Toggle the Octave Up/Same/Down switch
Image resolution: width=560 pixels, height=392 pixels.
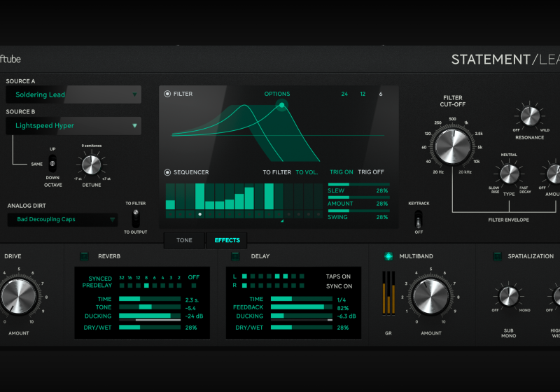pos(52,164)
